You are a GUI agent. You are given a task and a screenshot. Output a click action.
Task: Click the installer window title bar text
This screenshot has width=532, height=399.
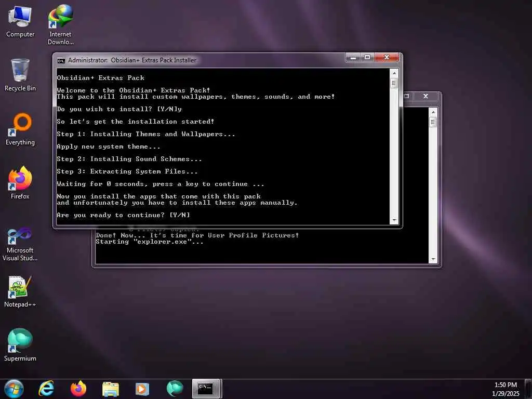pos(132,60)
